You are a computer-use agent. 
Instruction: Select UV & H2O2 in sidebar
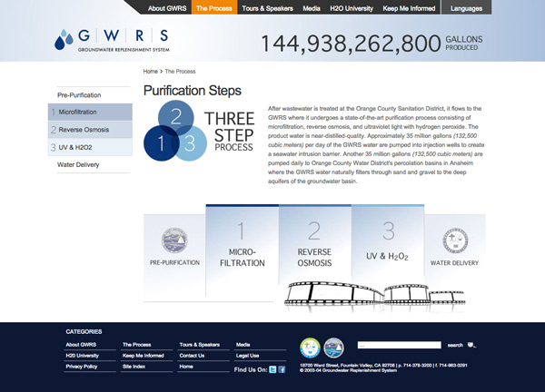(90, 147)
